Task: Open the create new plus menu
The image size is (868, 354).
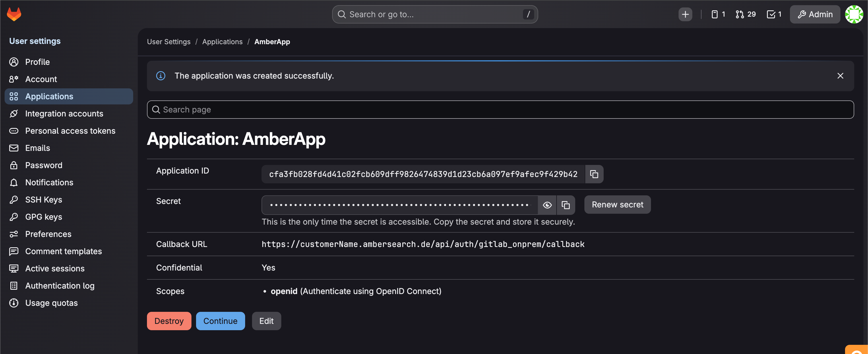Action: point(685,14)
